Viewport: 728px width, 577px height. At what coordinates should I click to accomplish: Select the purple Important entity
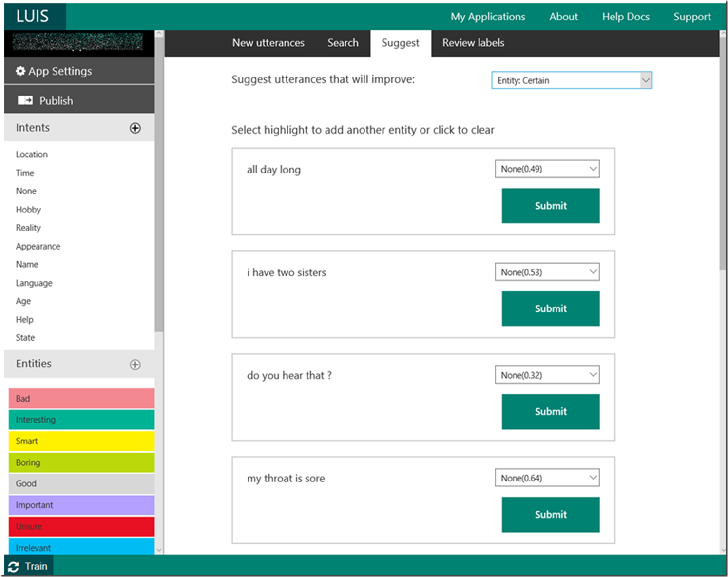pos(81,505)
